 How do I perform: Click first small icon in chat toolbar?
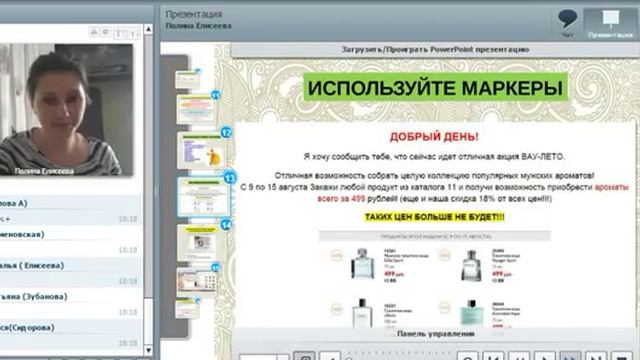[x=94, y=32]
